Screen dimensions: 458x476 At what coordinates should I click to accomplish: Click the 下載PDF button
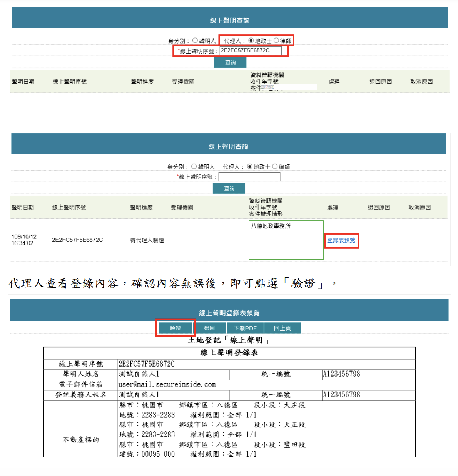pos(245,328)
